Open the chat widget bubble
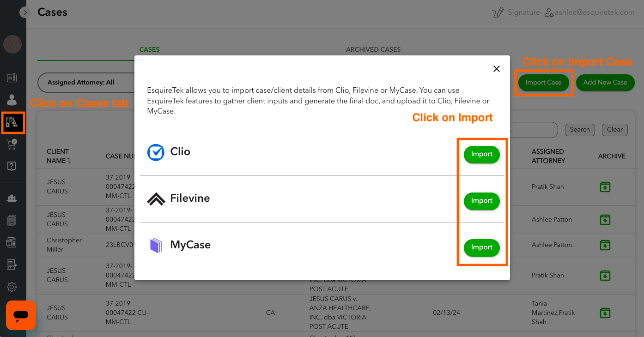 [x=21, y=315]
